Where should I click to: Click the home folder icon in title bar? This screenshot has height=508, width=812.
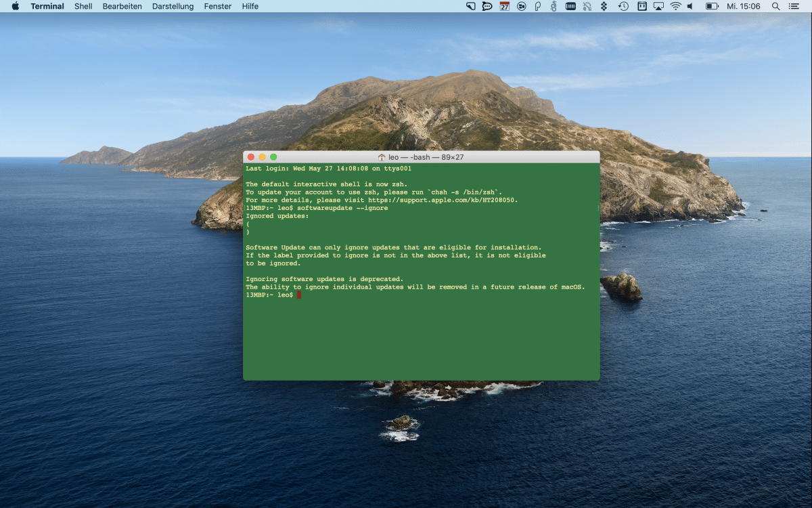382,157
